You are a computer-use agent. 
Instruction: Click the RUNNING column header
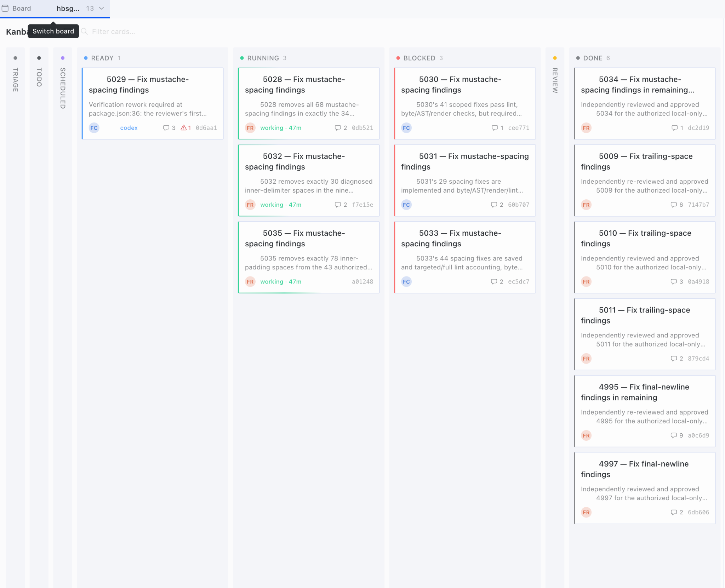click(263, 58)
